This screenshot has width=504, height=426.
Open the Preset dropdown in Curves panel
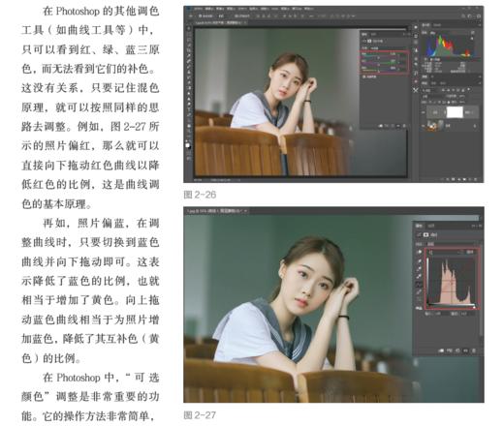tap(452, 244)
